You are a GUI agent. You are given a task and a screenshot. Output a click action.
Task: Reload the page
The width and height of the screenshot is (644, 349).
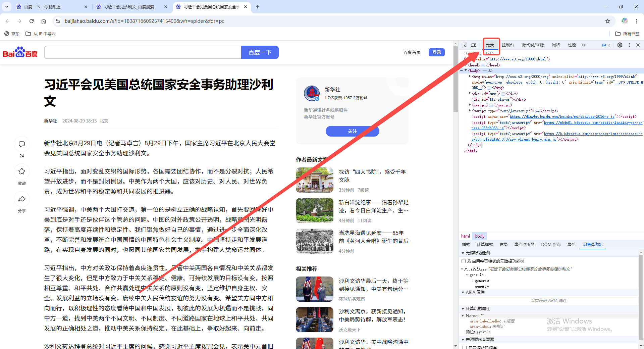[x=32, y=21]
